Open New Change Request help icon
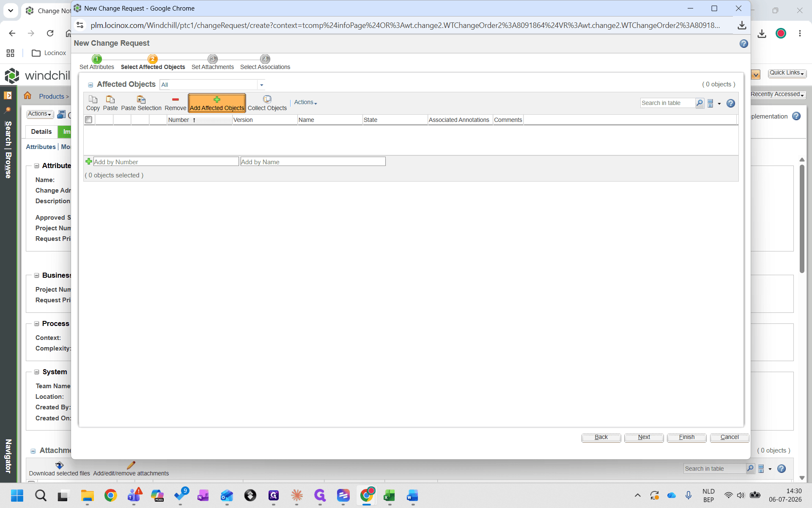 [x=743, y=44]
